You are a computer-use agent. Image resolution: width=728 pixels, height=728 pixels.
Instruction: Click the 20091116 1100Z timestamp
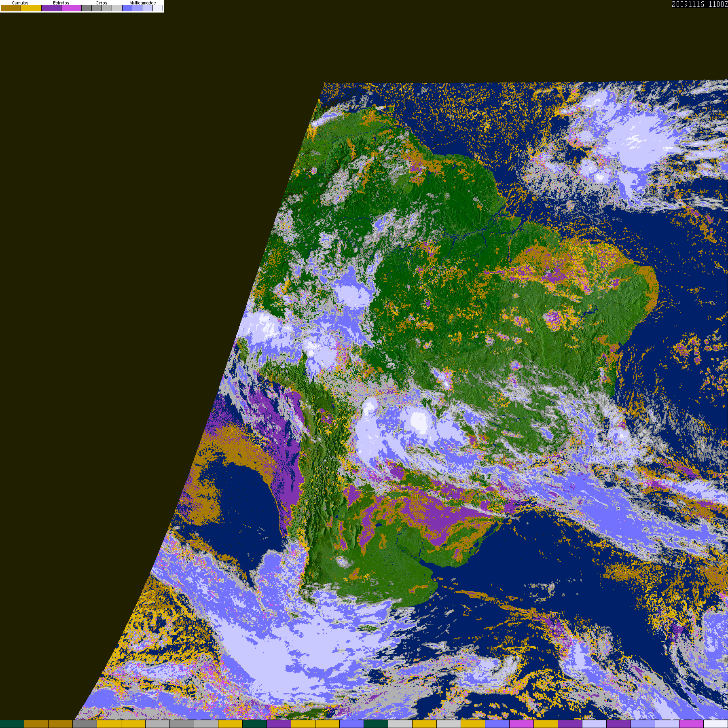[x=699, y=4]
